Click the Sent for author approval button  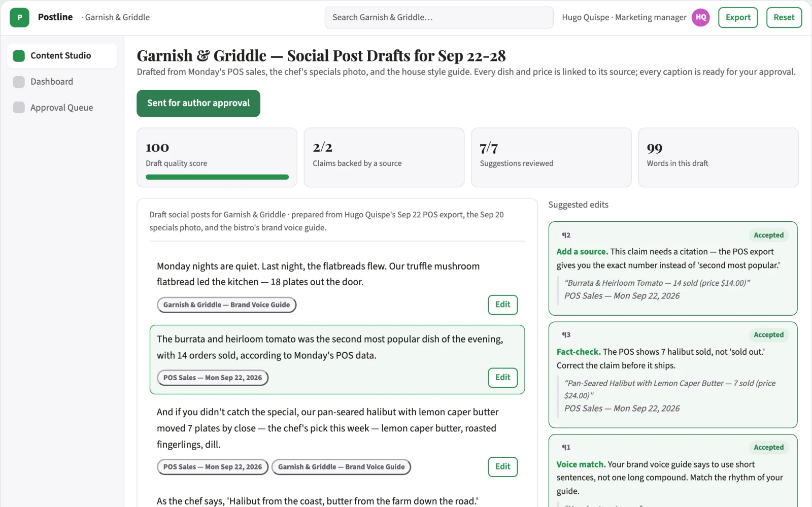[x=198, y=104]
